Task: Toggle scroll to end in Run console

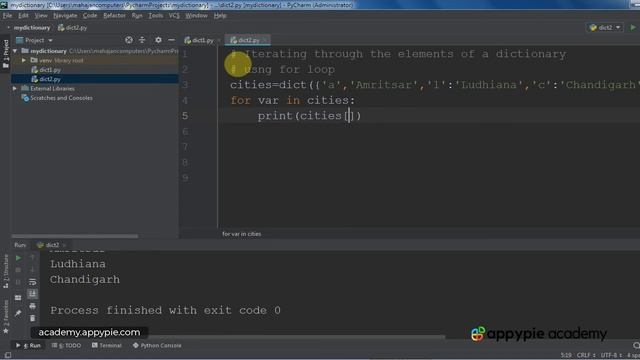Action: point(33,294)
